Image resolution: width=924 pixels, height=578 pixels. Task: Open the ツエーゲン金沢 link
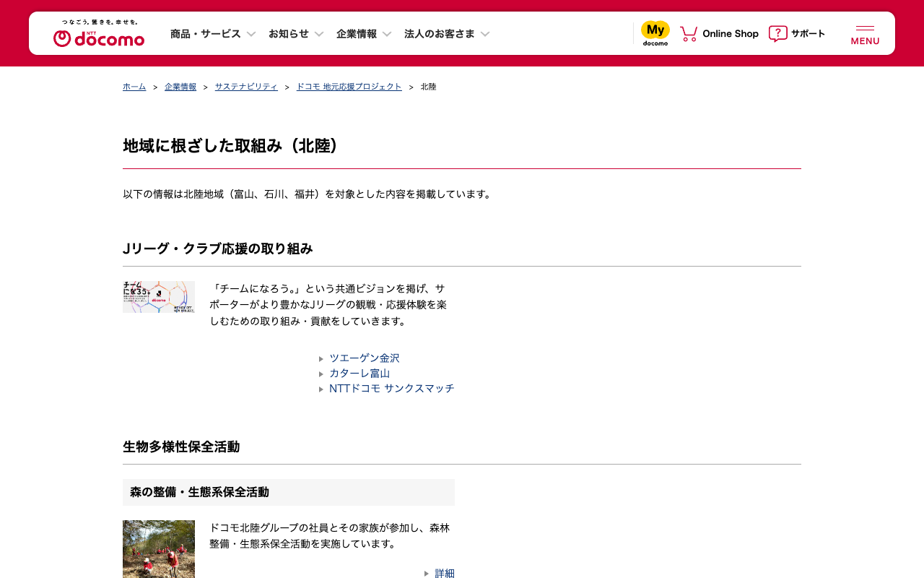click(365, 358)
